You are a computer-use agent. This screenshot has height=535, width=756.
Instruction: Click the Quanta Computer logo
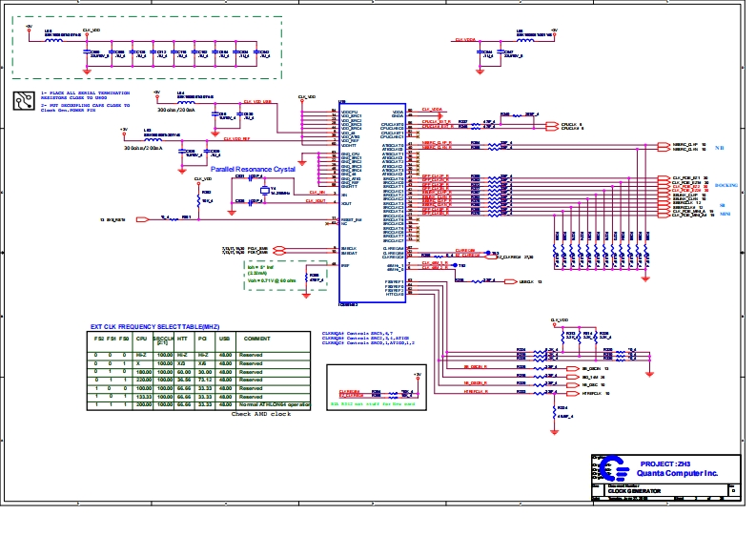615,468
